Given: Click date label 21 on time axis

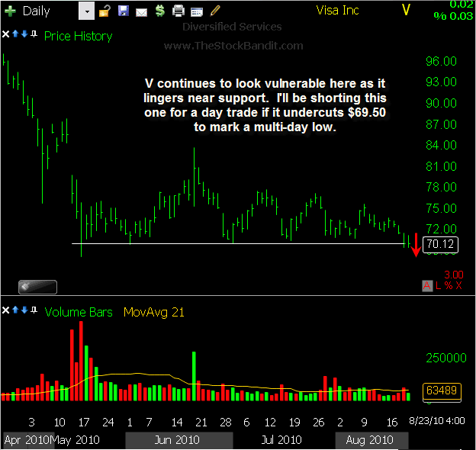Looking at the screenshot, I should pos(201,423).
